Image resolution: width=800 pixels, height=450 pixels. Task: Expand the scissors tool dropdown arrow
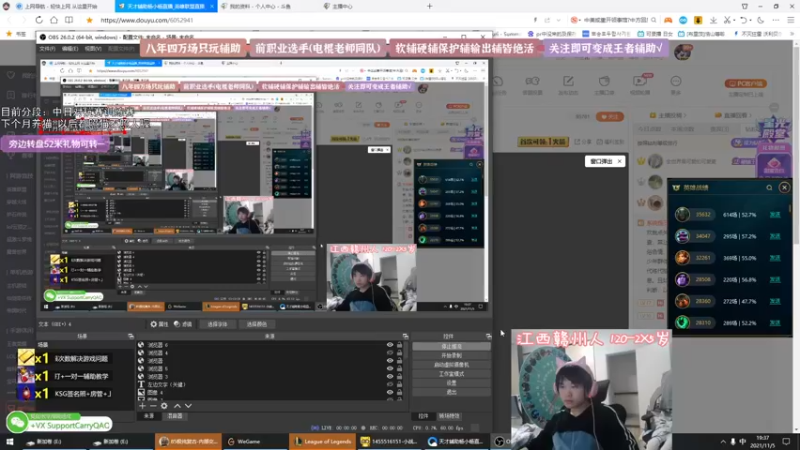pos(735,20)
